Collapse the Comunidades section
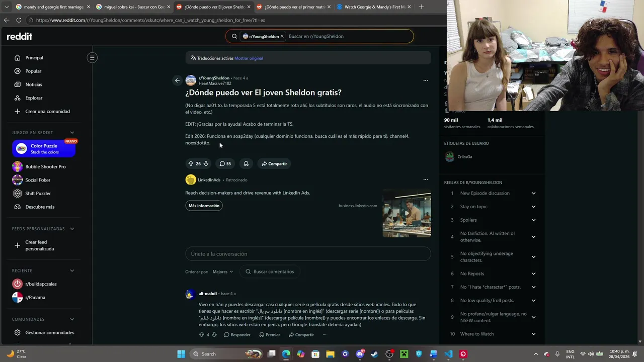The height and width of the screenshot is (362, 644). [x=72, y=319]
